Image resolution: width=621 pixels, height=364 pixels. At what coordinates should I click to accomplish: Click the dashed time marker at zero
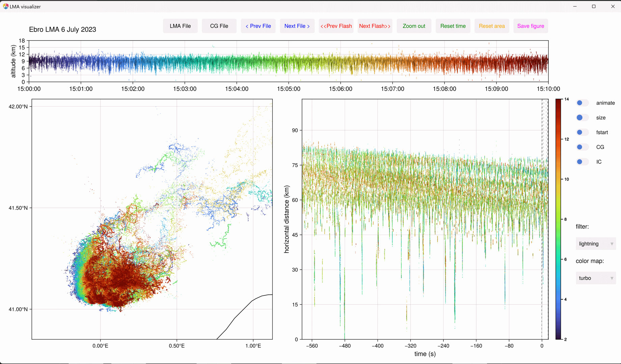pos(542,219)
